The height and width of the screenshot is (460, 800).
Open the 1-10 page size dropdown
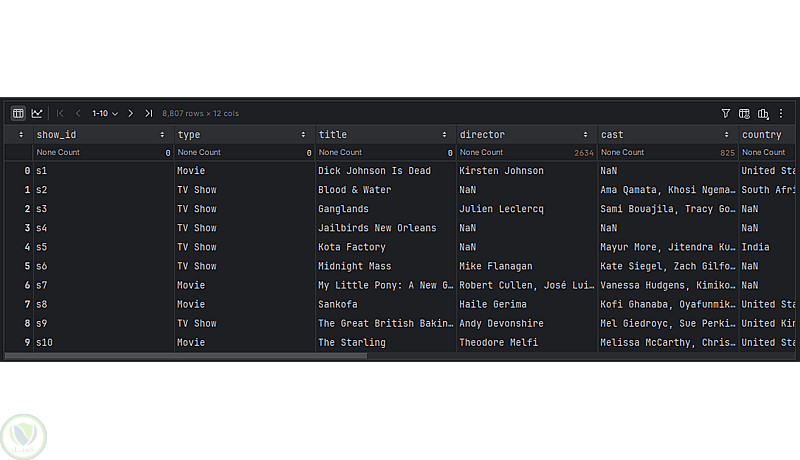coord(104,114)
